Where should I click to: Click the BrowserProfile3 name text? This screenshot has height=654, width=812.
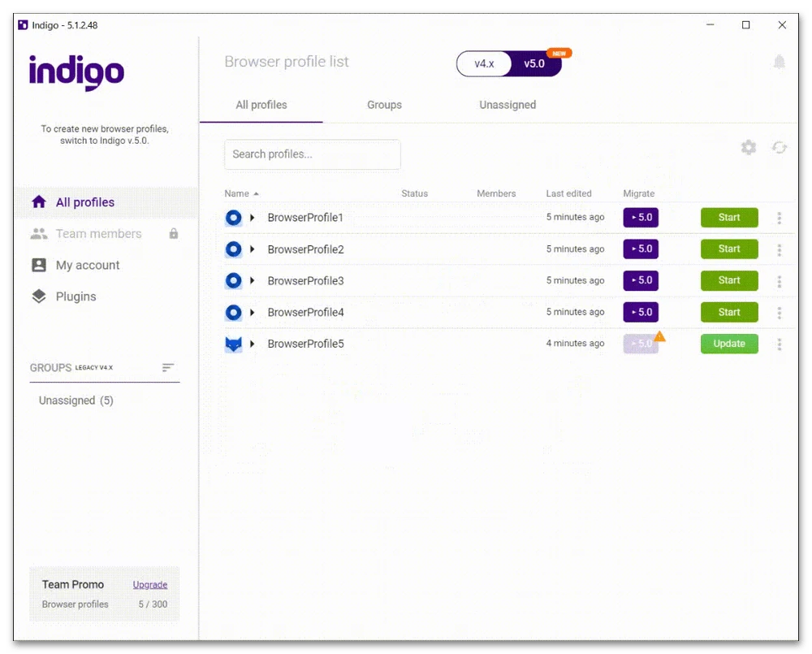tap(305, 281)
